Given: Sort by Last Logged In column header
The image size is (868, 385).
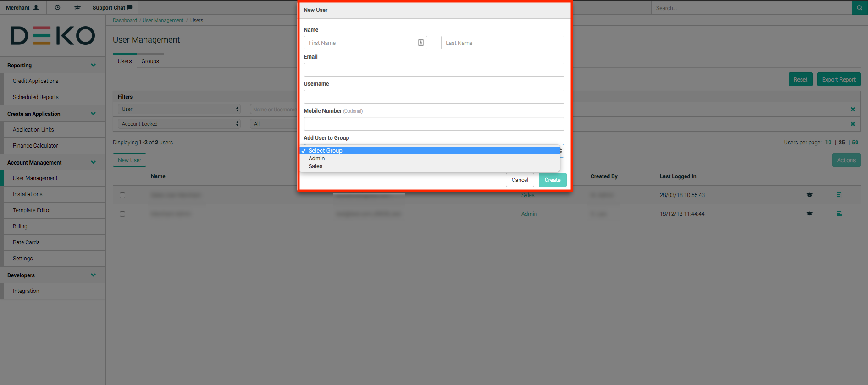Looking at the screenshot, I should pos(678,176).
